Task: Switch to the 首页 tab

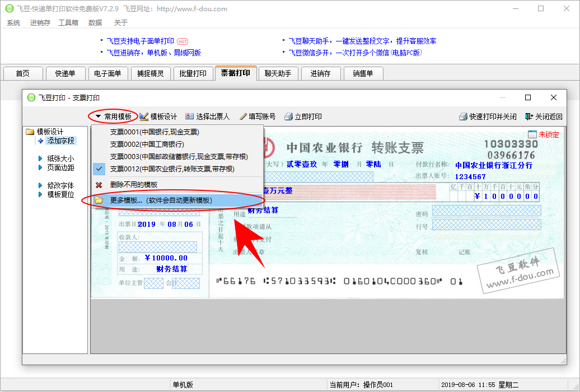Action: click(x=23, y=73)
